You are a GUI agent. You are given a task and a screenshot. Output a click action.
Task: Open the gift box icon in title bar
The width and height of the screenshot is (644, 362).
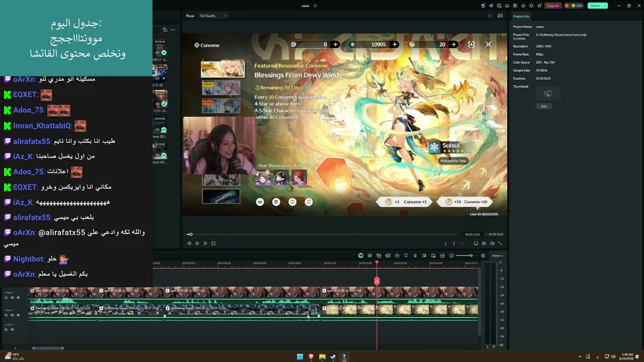483,6
